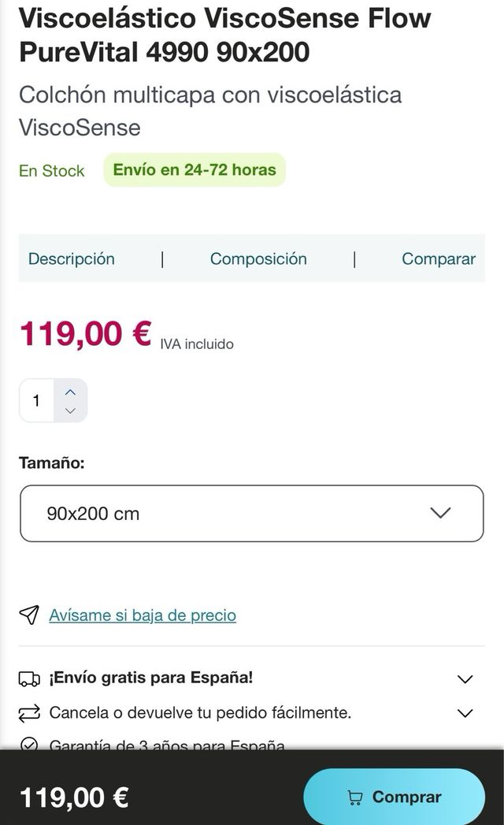This screenshot has width=504, height=825.
Task: Switch to the Composición tab
Action: 258,258
